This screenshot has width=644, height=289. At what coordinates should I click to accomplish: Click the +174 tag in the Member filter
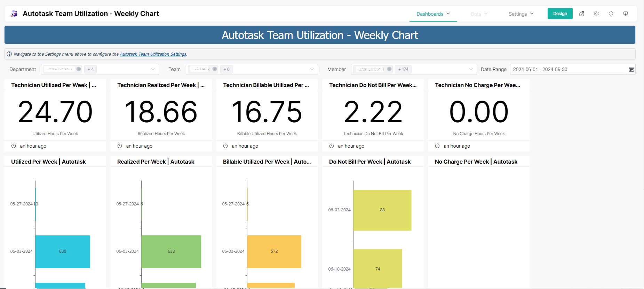coord(403,69)
